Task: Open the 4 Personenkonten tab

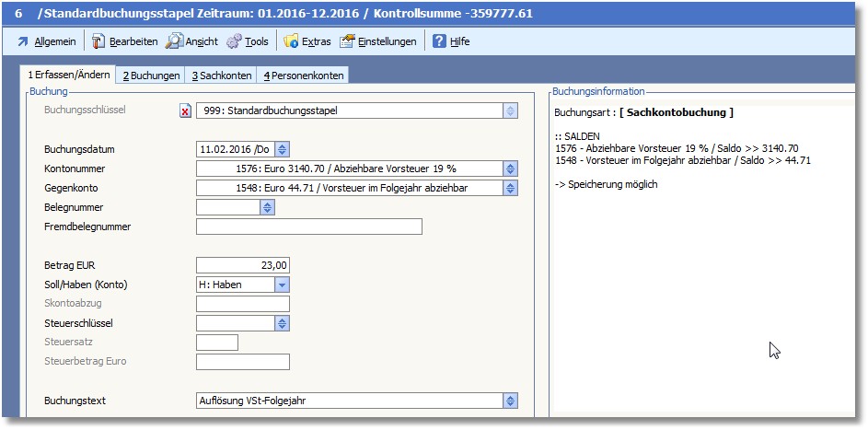Action: [x=302, y=76]
